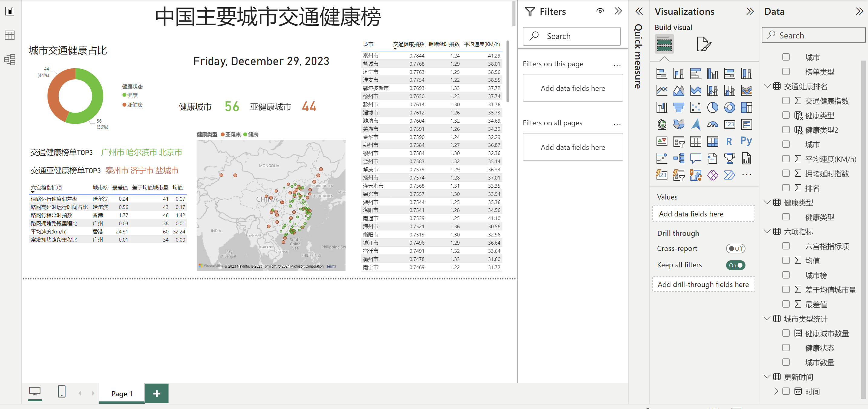Click the Data pane search field
Screen dimensions: 868x409
(x=814, y=35)
